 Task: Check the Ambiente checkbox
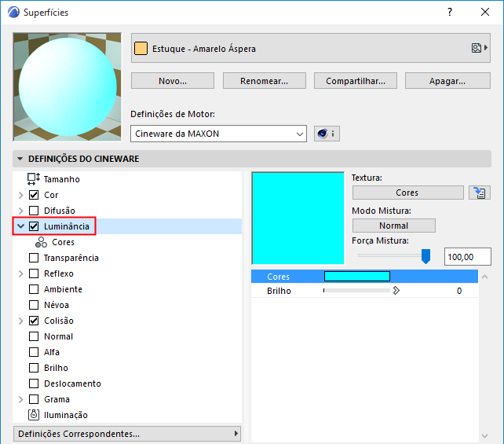pos(34,289)
